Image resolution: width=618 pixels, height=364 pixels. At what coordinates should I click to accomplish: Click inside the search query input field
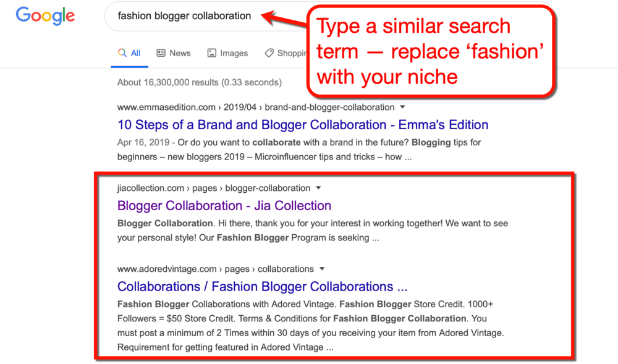pos(185,16)
